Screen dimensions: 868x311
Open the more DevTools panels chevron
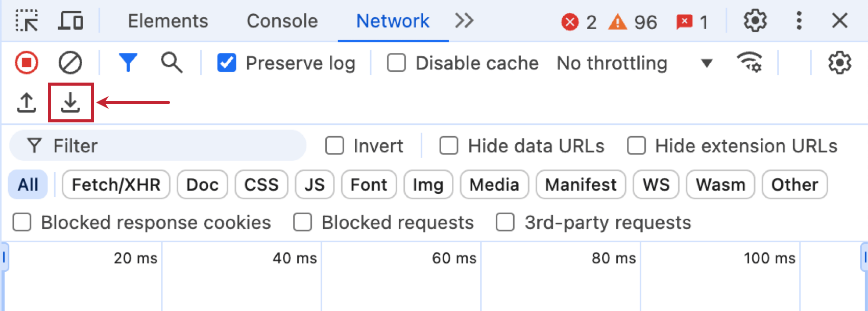tap(465, 20)
